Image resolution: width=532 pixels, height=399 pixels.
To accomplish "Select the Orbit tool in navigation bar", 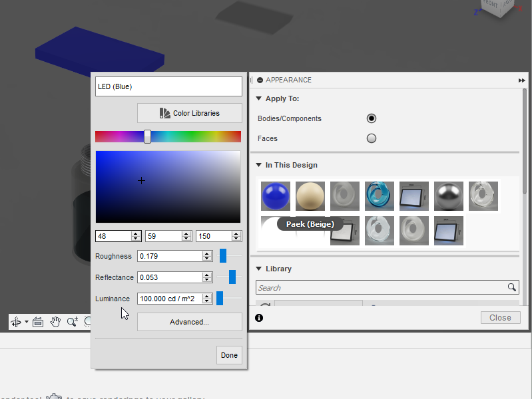I will [x=16, y=321].
